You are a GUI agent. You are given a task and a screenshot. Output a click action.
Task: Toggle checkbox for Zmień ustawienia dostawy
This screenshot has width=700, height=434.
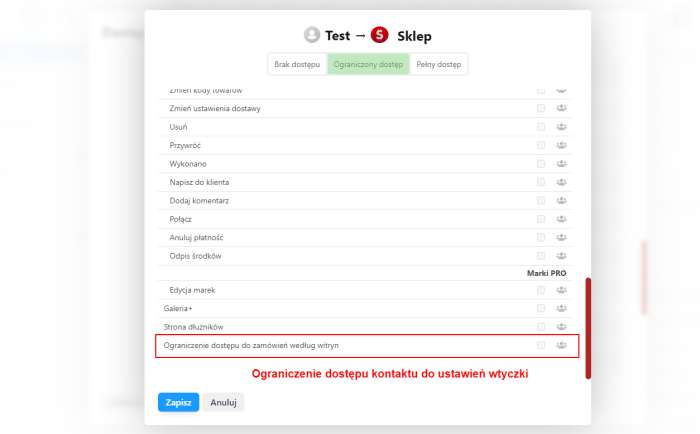click(541, 108)
